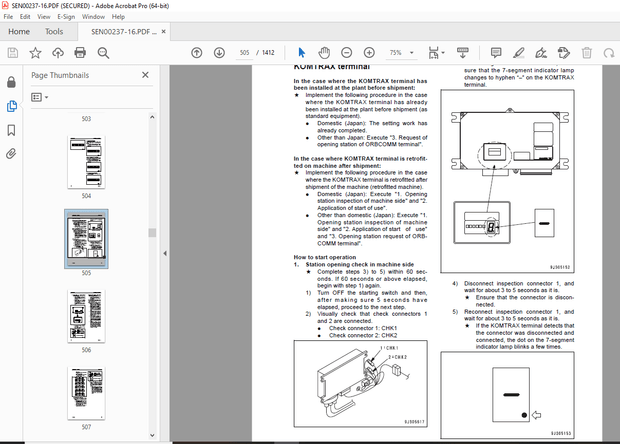Select page 504 thumbnail

tap(86, 162)
